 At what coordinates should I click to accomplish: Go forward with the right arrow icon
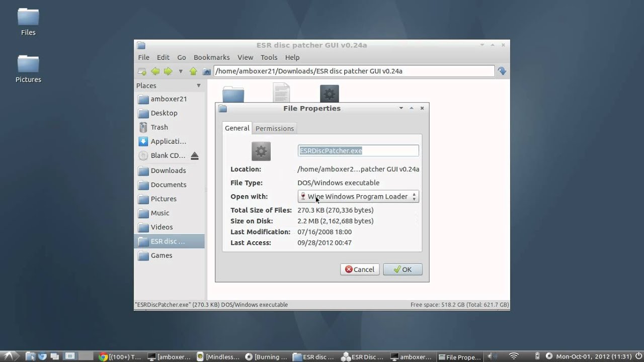(x=168, y=71)
